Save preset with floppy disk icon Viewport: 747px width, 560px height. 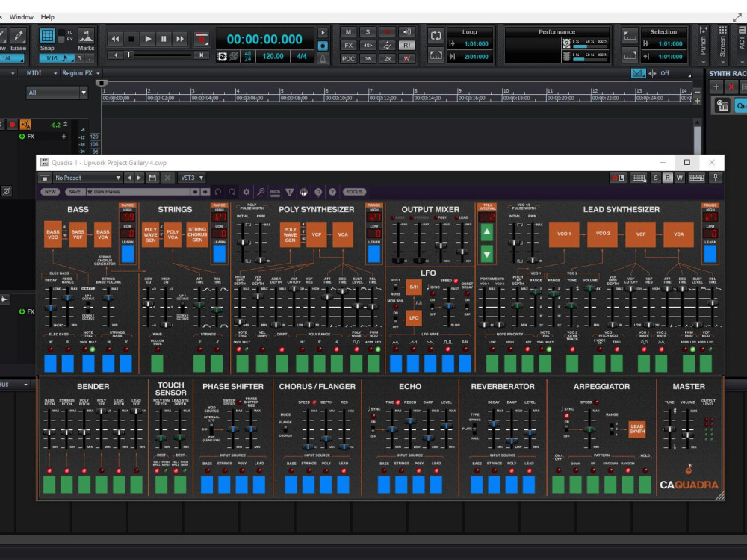click(152, 178)
